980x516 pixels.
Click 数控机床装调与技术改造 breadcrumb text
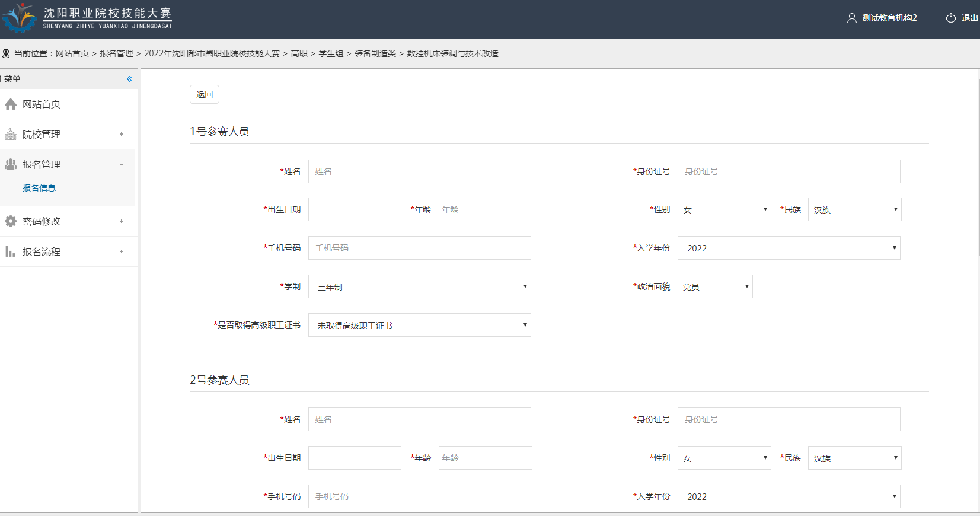[452, 53]
